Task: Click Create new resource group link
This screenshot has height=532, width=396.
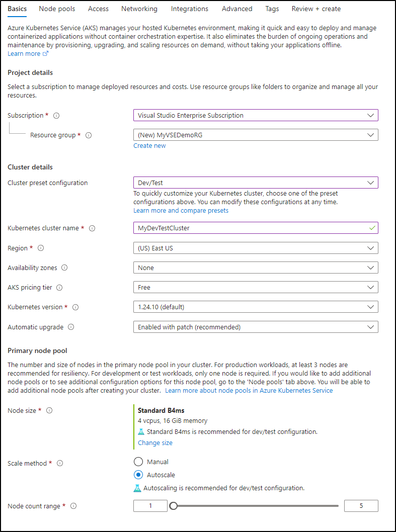Action: (x=149, y=145)
